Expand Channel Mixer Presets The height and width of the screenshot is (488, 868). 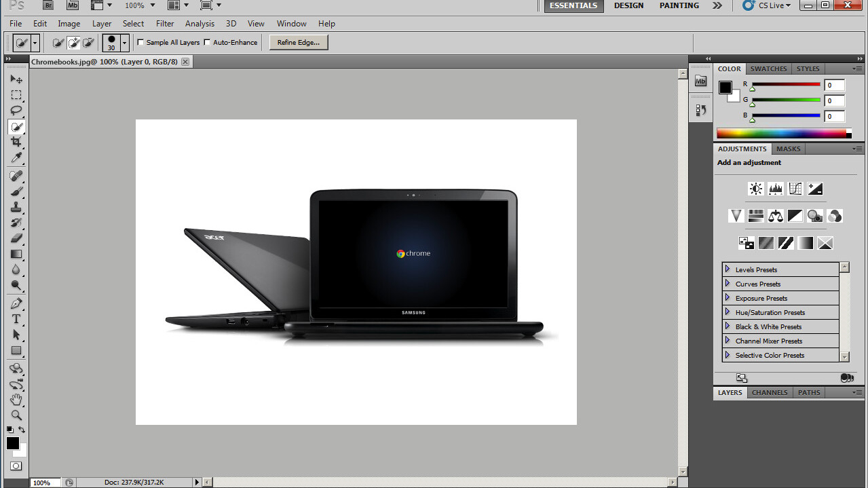728,340
